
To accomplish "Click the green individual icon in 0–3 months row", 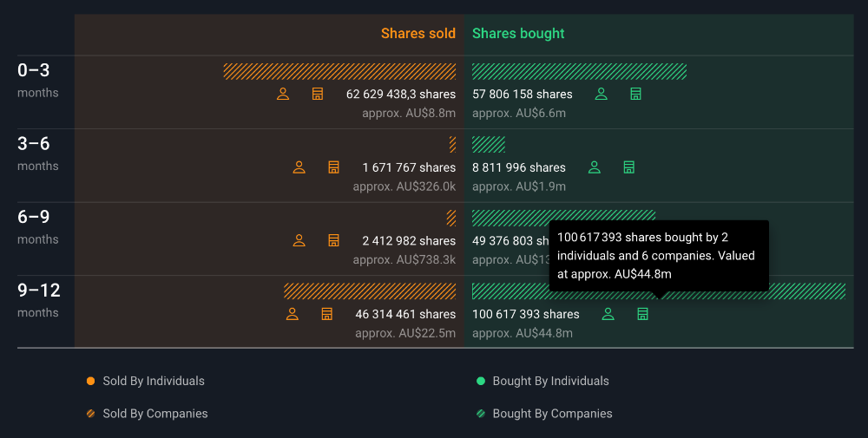I will click(601, 94).
